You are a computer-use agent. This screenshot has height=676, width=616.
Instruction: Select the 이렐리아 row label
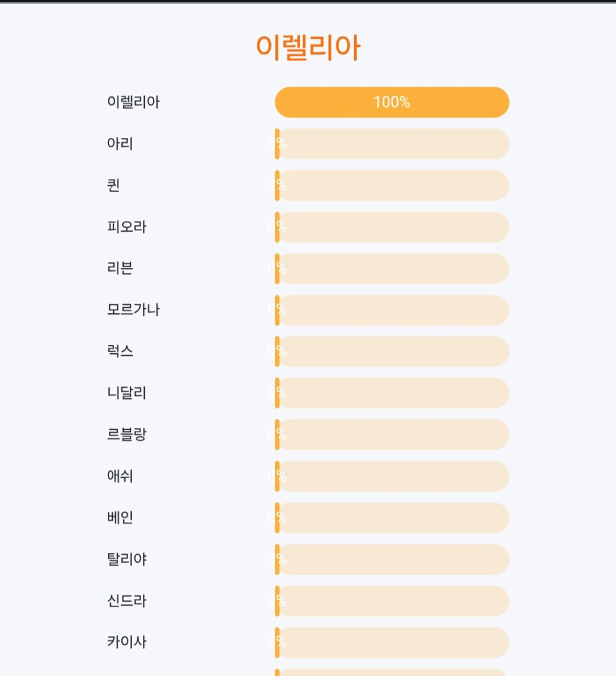coord(133,102)
